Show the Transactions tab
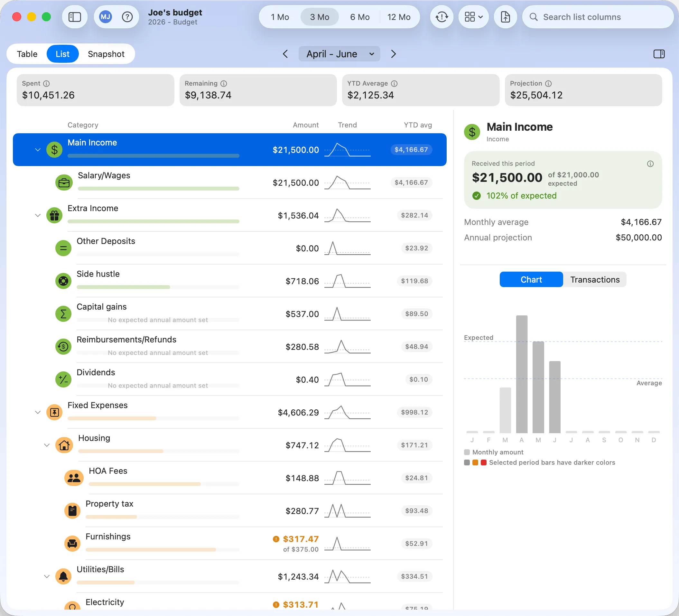The image size is (679, 616). 595,280
